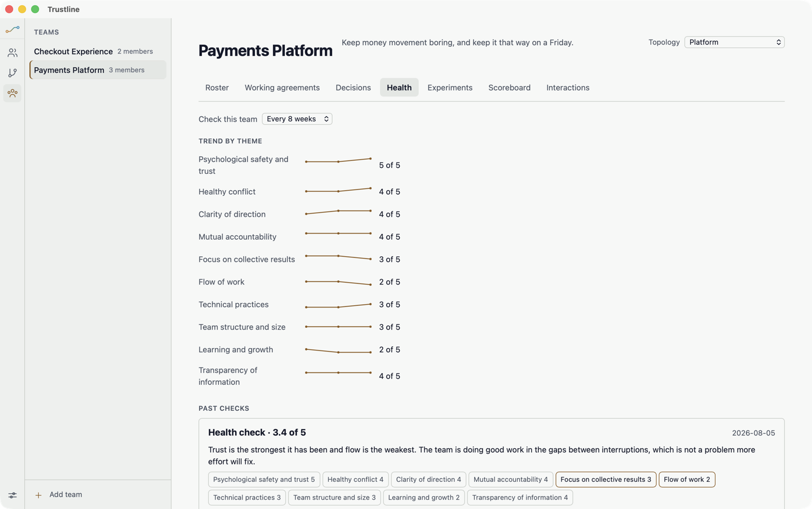This screenshot has height=509, width=812.
Task: Open the people section via the two-person icon
Action: click(x=12, y=52)
